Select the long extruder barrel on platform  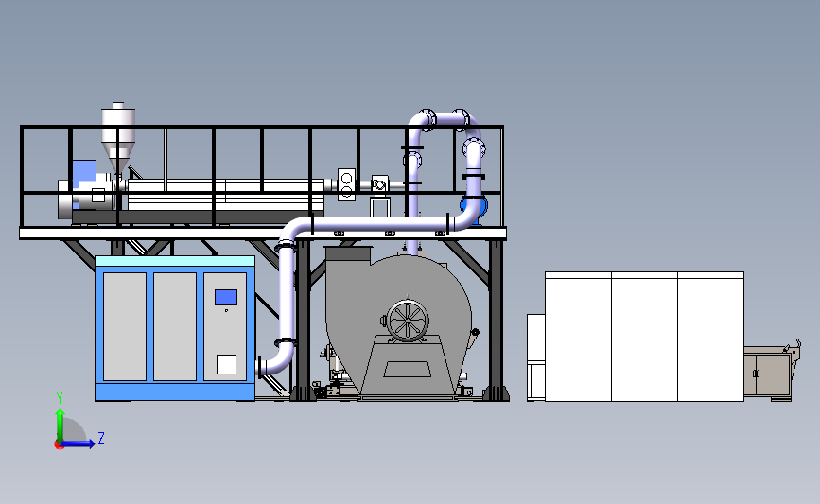pyautogui.click(x=226, y=195)
